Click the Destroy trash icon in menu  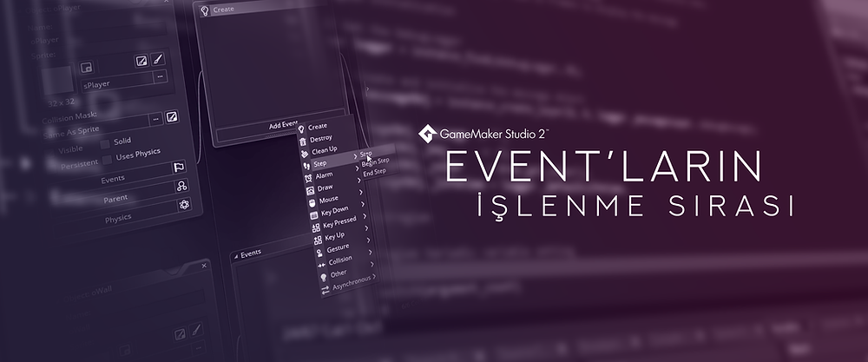point(303,142)
